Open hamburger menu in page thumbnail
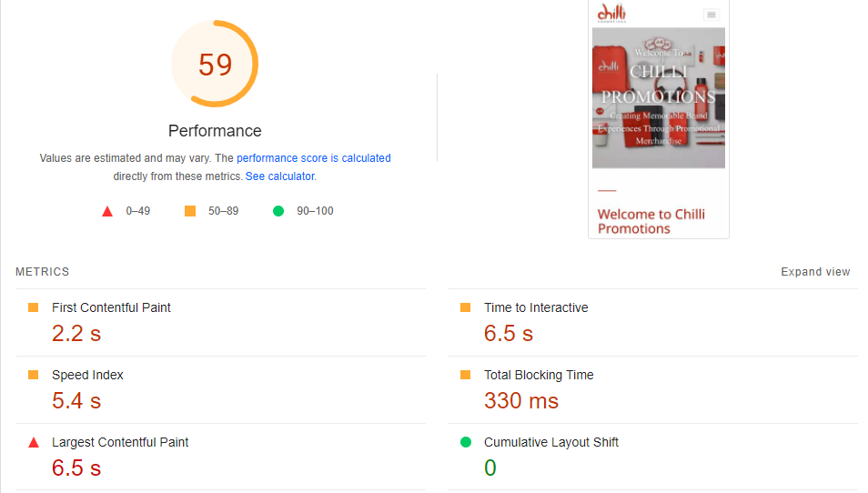 pyautogui.click(x=712, y=15)
